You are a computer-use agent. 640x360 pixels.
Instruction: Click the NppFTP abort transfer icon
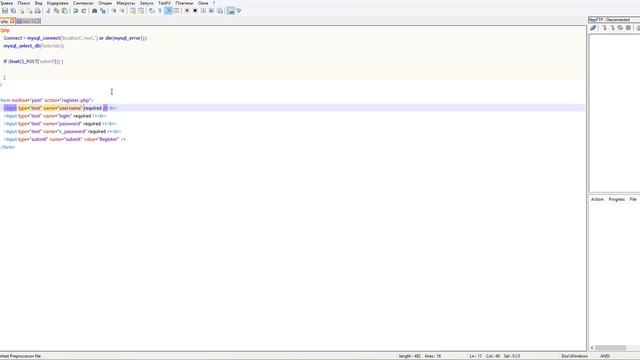628,28
